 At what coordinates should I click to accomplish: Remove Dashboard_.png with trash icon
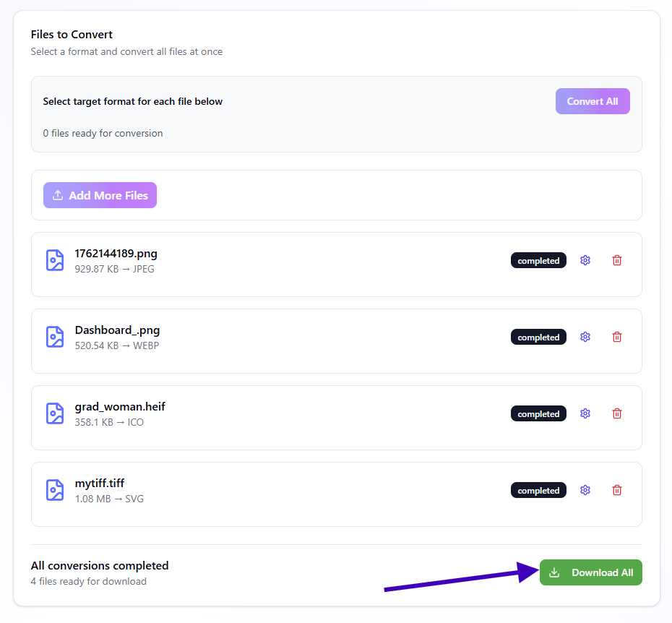pyautogui.click(x=617, y=337)
